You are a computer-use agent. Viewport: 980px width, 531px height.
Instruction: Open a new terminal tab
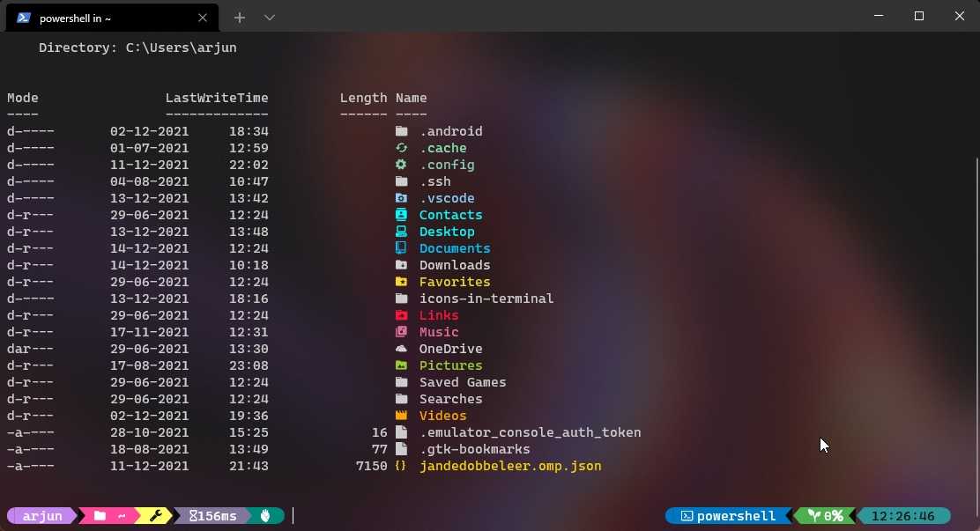pyautogui.click(x=240, y=18)
